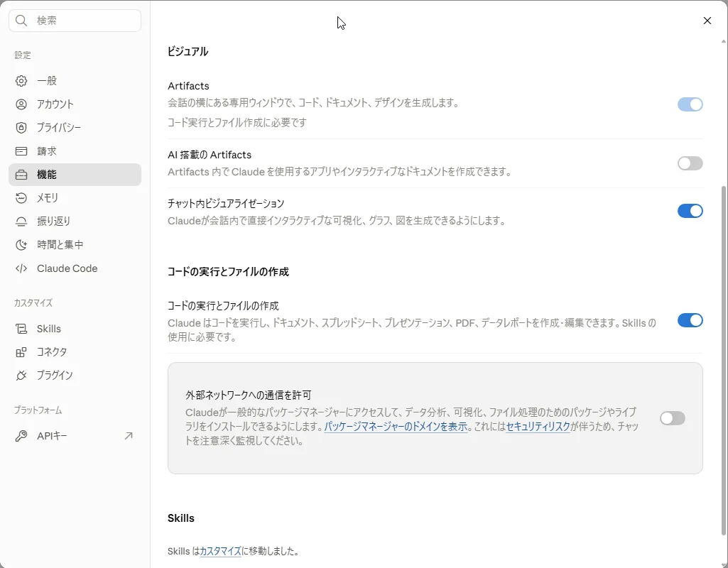Viewport: 728px width, 568px height.
Task: Open パッケージマネージャーのドメインを表示 link
Action: pyautogui.click(x=396, y=427)
